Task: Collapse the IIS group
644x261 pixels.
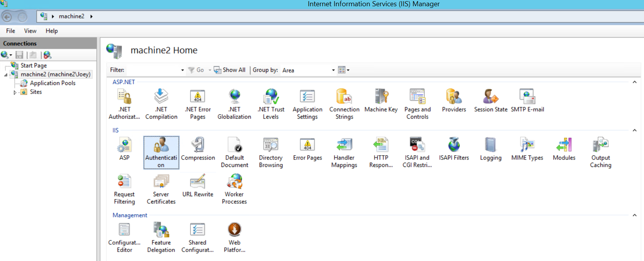Action: [x=635, y=130]
